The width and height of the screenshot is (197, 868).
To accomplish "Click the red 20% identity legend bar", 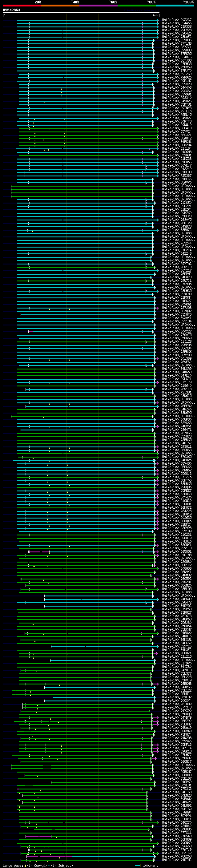I will click(x=22, y=6).
